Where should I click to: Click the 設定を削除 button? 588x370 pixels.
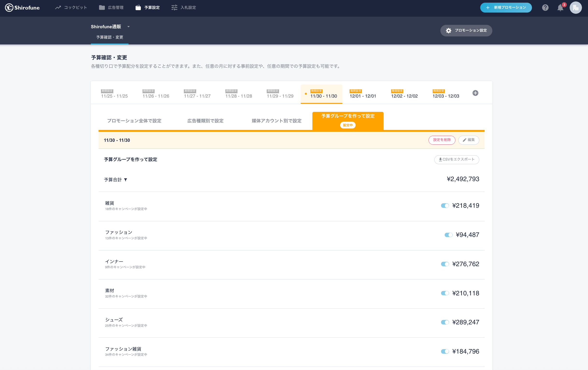442,140
